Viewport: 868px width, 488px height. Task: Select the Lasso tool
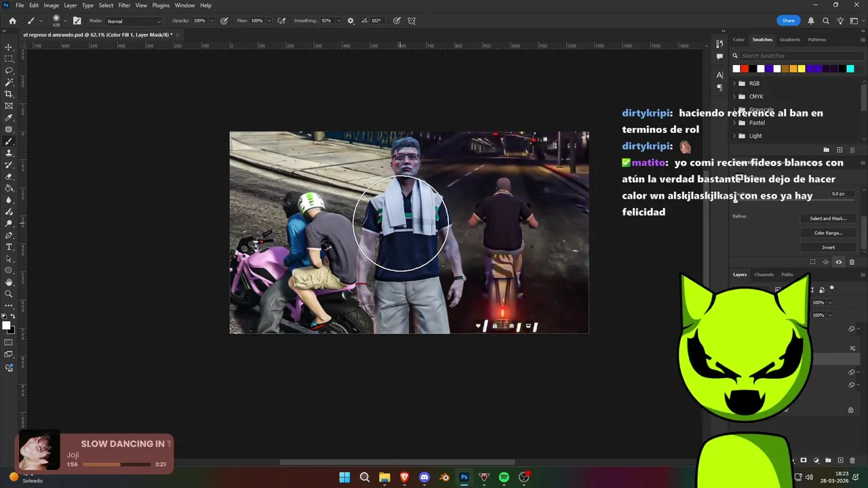(9, 70)
